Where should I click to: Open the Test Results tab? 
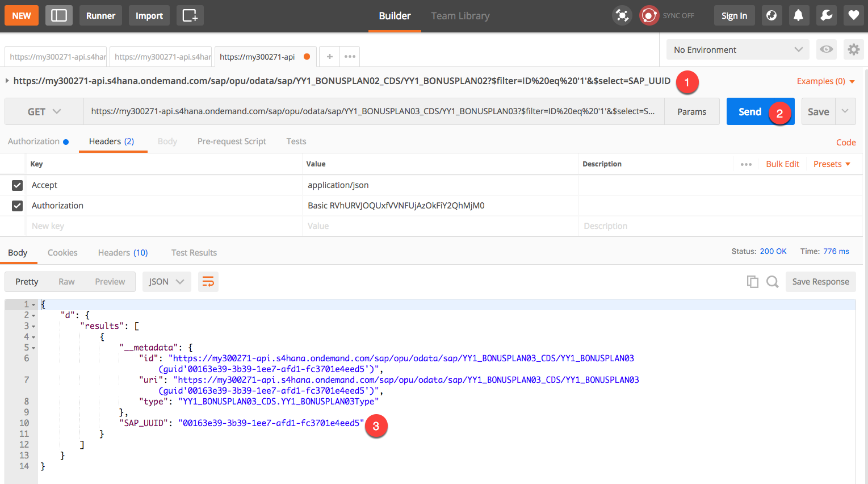click(x=194, y=253)
